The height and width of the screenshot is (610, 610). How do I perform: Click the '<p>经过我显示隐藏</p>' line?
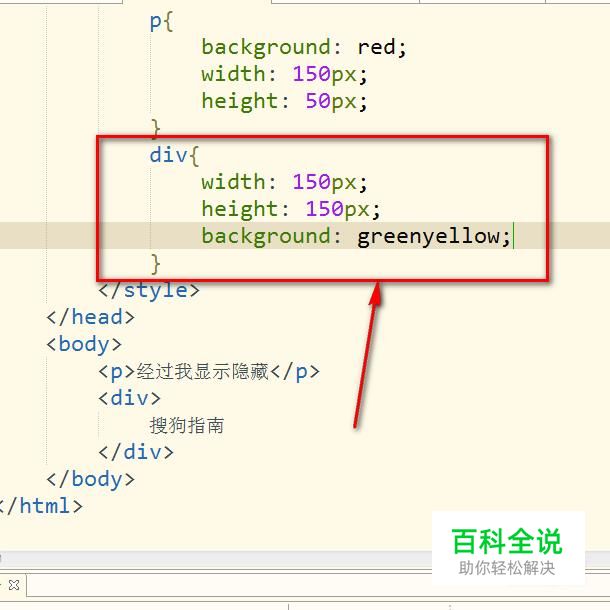pyautogui.click(x=209, y=372)
